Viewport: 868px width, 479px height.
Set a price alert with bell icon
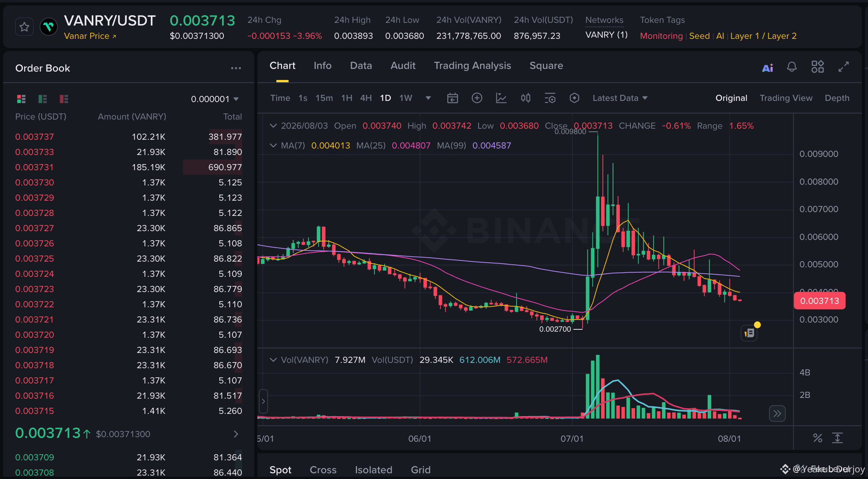click(792, 67)
